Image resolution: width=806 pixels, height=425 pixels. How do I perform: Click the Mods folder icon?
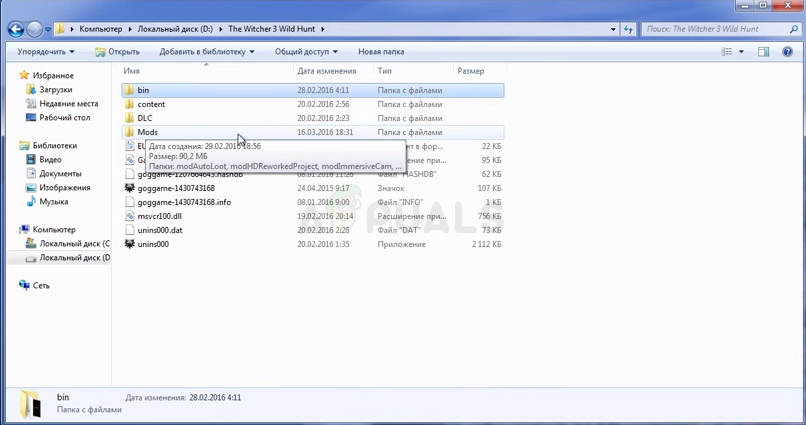[x=130, y=132]
